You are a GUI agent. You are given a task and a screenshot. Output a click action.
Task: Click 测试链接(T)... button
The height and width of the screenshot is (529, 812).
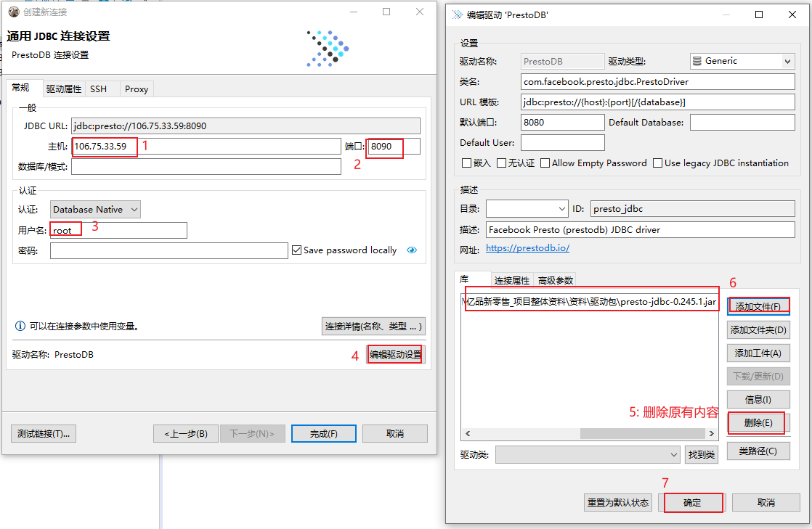click(x=44, y=434)
